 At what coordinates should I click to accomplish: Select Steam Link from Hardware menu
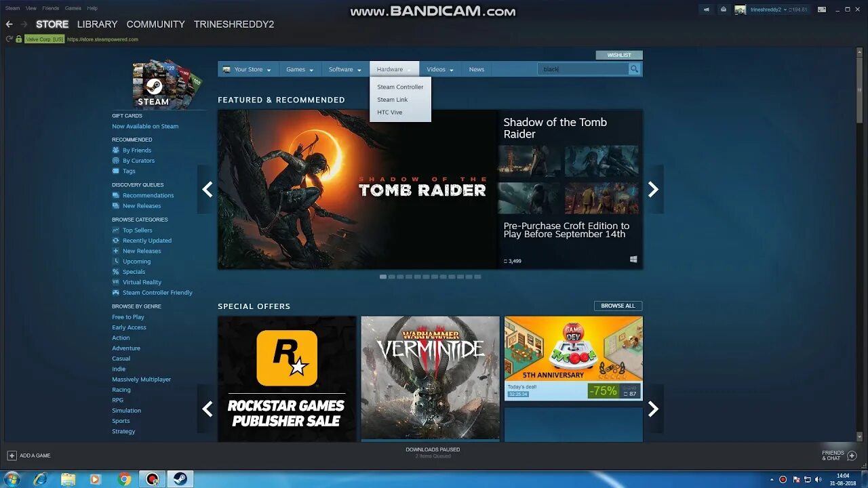tap(393, 100)
